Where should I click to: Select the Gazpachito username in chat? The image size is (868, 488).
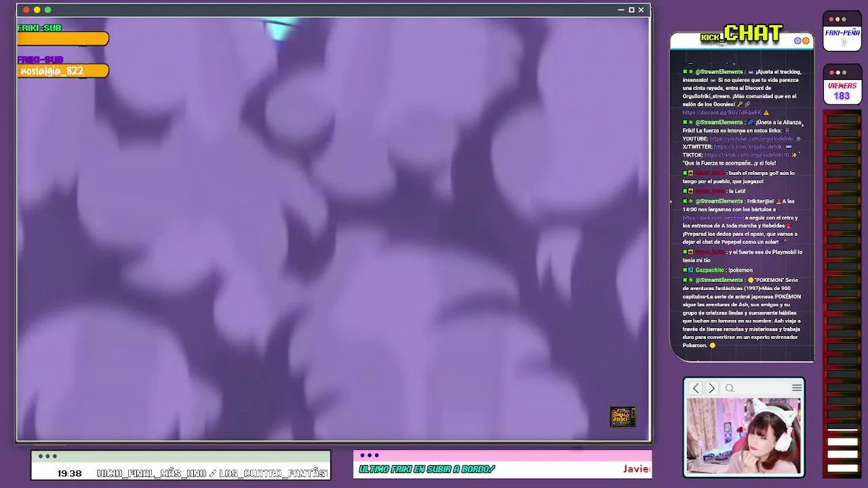point(709,270)
